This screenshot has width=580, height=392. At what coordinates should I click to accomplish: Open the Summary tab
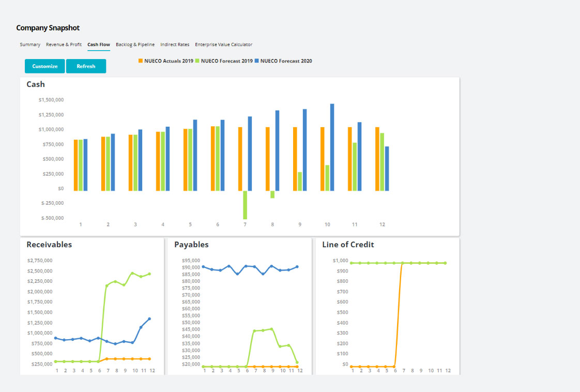[30, 44]
